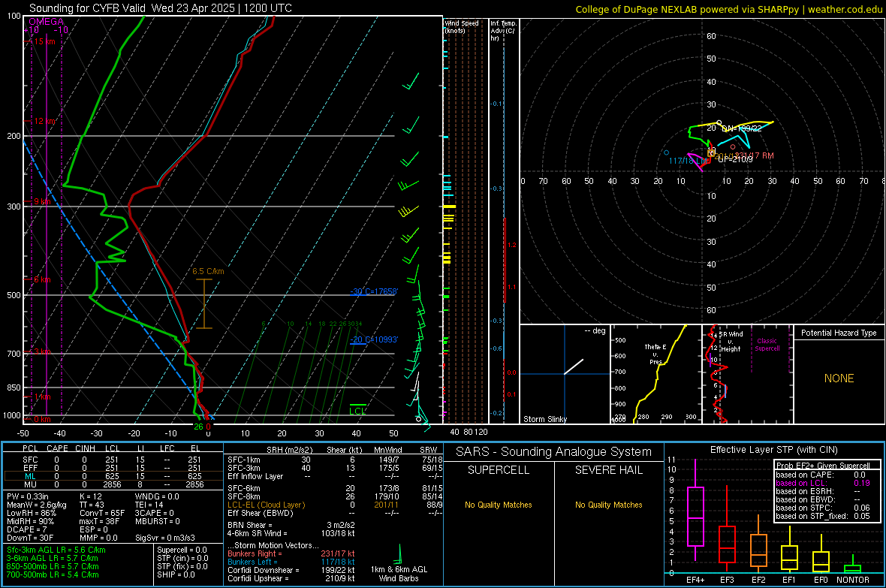This screenshot has width=886, height=588.
Task: Click the 'Prob EF2+ Given Supercell' heading
Action: [x=823, y=466]
